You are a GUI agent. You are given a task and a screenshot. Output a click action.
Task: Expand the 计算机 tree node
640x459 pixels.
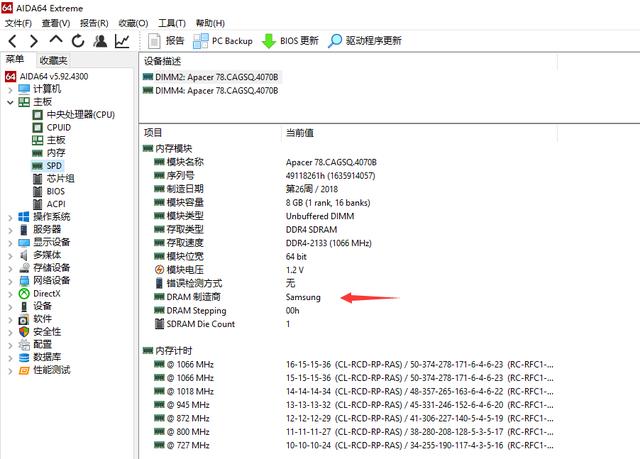10,89
